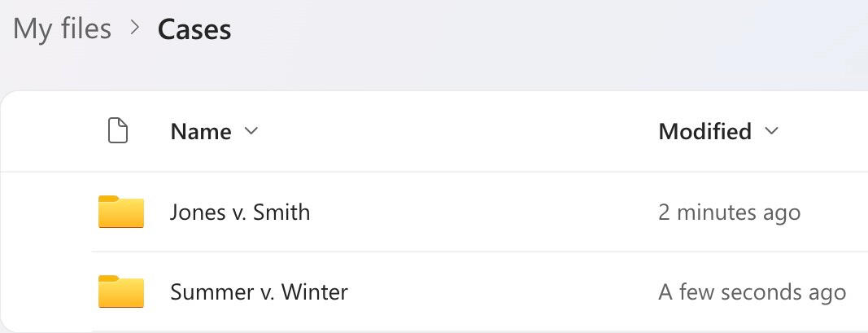Open the Modified column dropdown chevron
This screenshot has width=868, height=333.
pyautogui.click(x=772, y=131)
